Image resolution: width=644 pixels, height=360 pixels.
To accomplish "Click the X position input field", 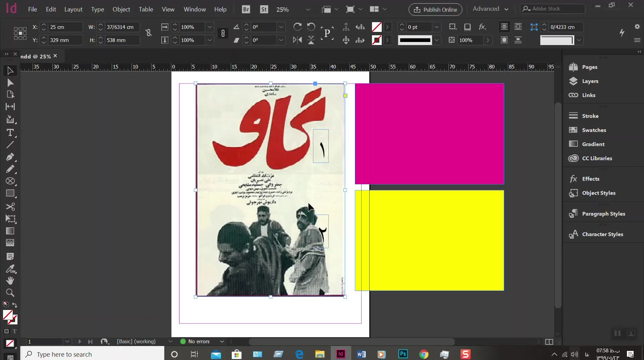I will click(65, 27).
